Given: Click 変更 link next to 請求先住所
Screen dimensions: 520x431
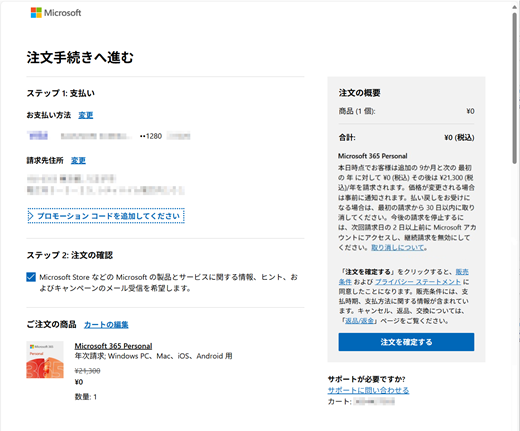Looking at the screenshot, I should pos(78,161).
